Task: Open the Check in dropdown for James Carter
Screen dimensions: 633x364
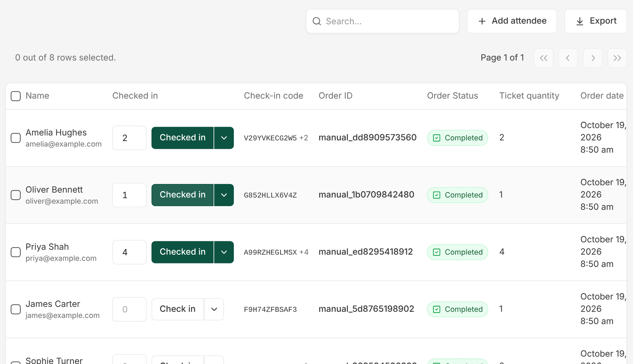Action: pyautogui.click(x=214, y=309)
